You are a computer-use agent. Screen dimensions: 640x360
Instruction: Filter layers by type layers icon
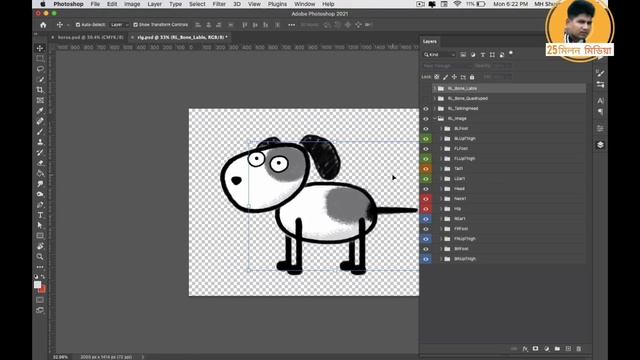482,54
